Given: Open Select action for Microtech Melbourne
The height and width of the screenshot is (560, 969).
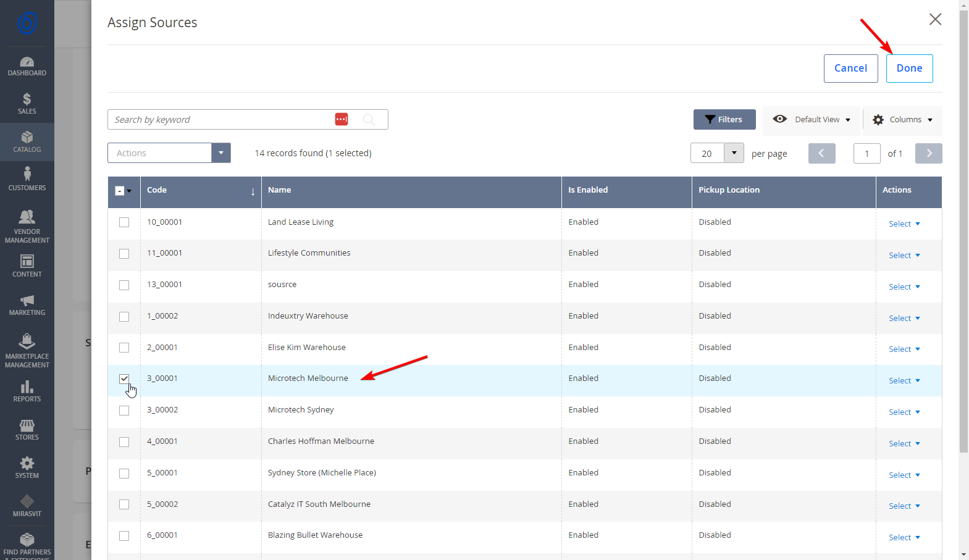Looking at the screenshot, I should click(904, 380).
